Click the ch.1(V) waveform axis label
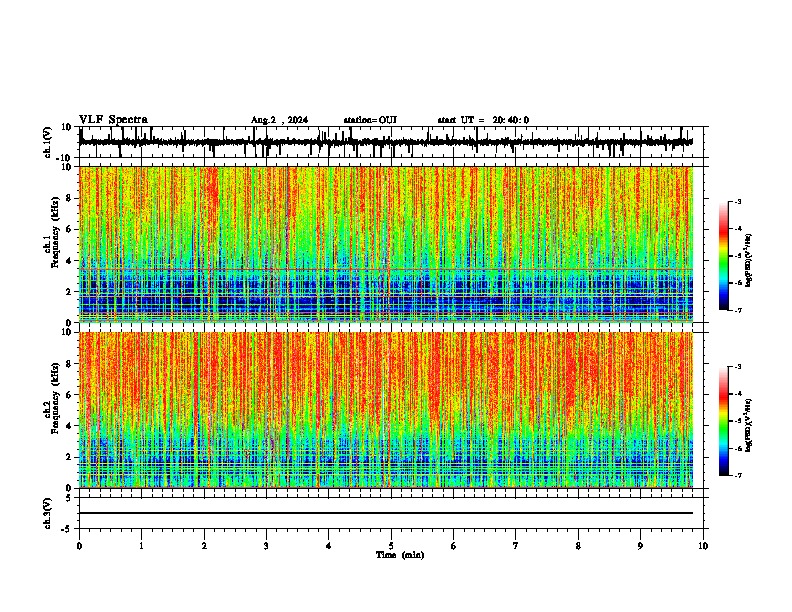Viewport: 792px width, 612px height. pos(47,142)
